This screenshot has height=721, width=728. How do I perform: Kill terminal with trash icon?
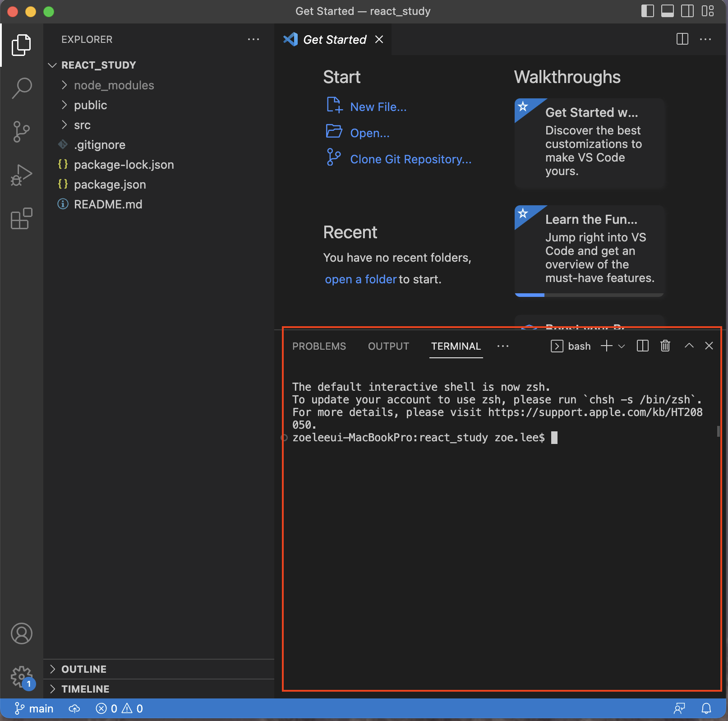tap(665, 346)
